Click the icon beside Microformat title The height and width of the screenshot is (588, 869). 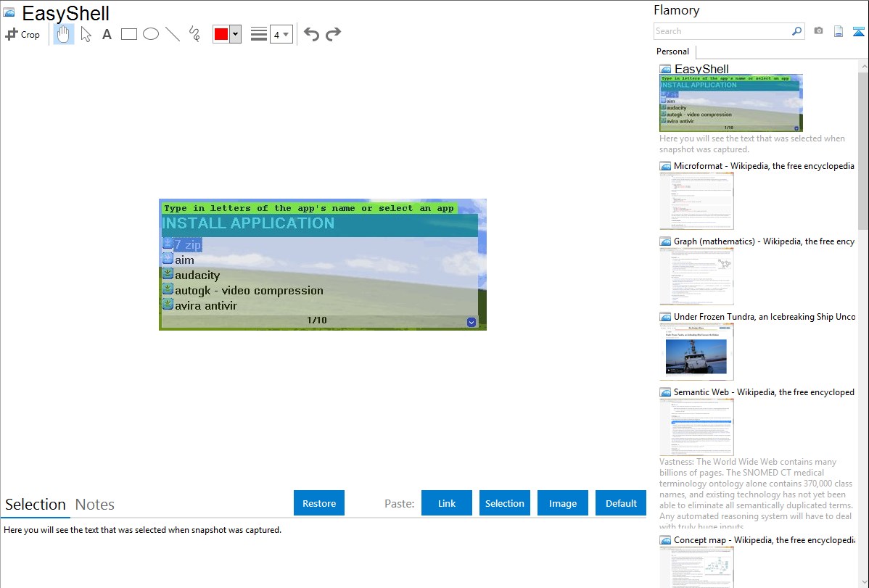pyautogui.click(x=665, y=166)
